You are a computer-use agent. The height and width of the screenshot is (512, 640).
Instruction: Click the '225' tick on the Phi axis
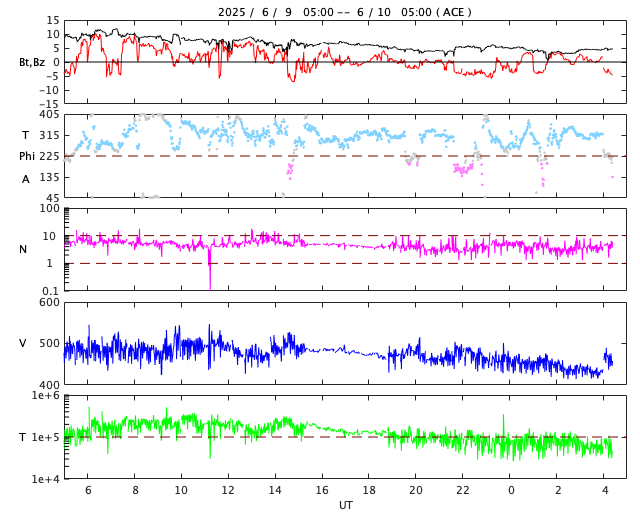pyautogui.click(x=49, y=156)
